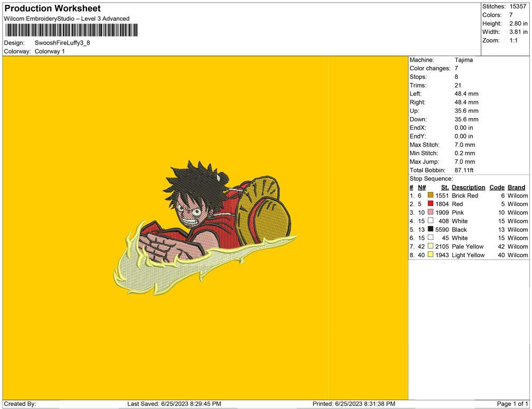Click the Total Bobbin value '87.11ft'

click(464, 170)
